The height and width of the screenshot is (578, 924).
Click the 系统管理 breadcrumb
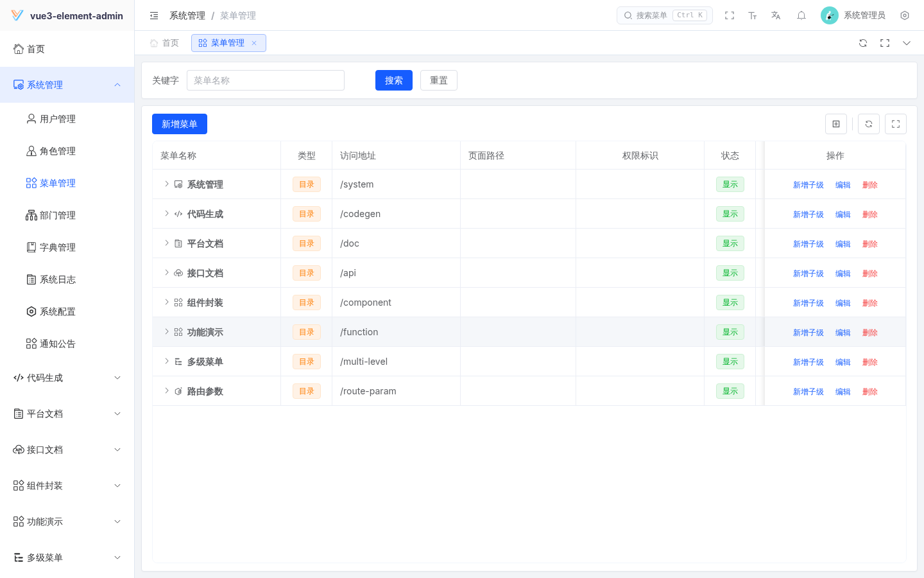[187, 15]
